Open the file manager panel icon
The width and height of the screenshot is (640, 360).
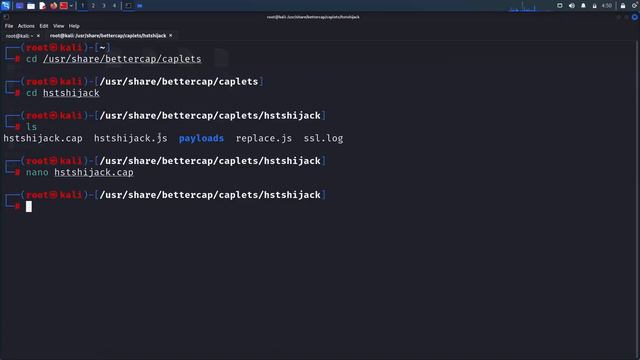[31, 6]
